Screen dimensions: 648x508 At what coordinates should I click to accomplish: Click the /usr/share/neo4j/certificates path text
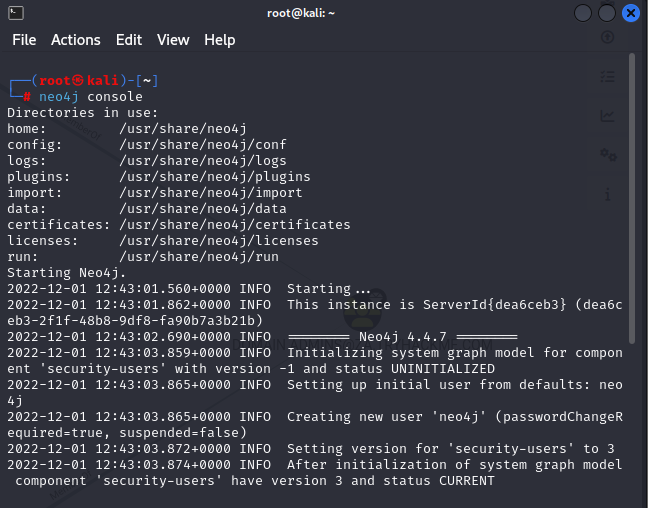235,225
